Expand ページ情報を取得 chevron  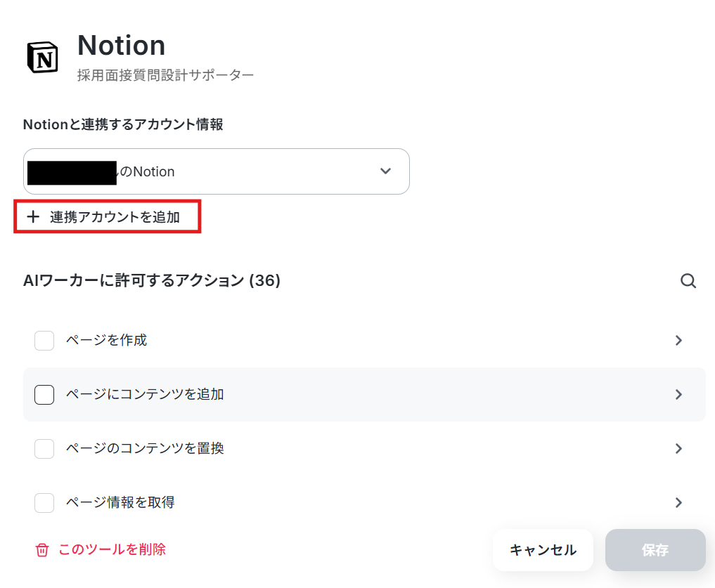tap(678, 503)
